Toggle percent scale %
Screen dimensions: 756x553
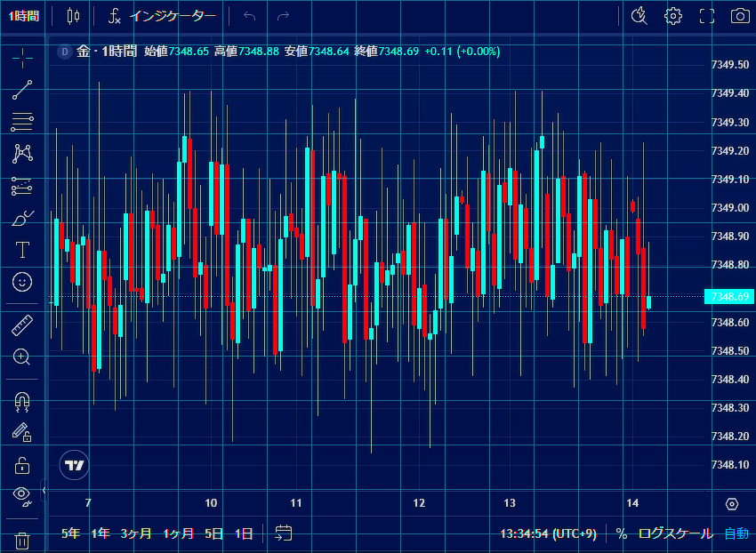(x=622, y=533)
